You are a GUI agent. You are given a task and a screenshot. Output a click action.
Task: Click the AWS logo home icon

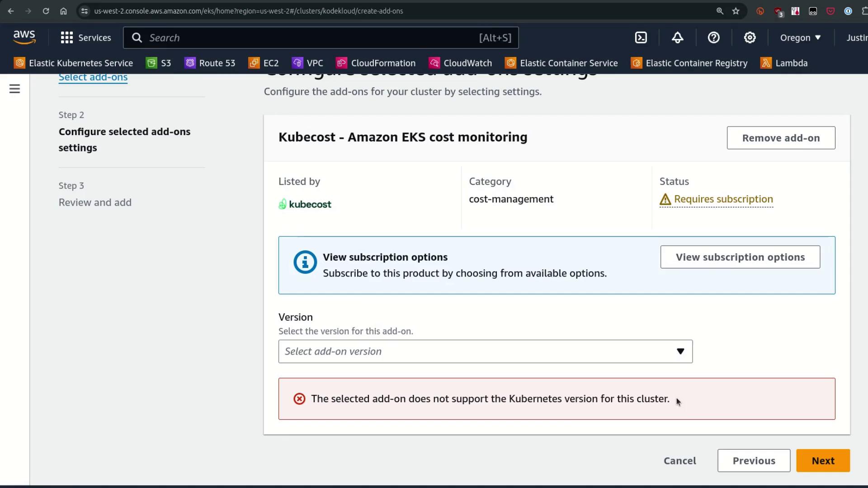pyautogui.click(x=24, y=38)
